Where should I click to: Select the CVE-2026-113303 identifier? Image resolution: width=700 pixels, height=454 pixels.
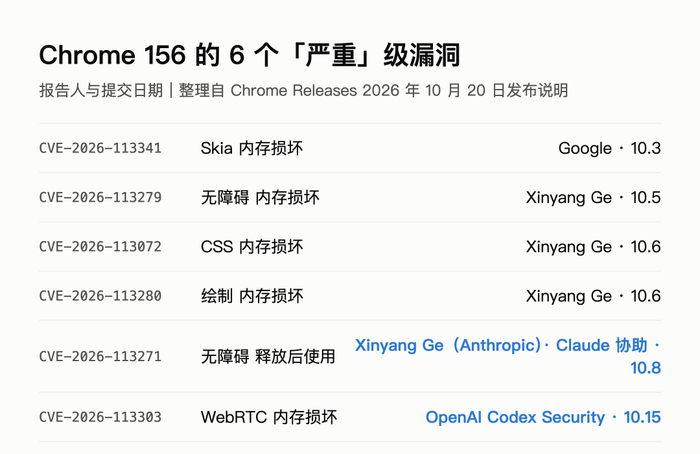[x=100, y=417]
